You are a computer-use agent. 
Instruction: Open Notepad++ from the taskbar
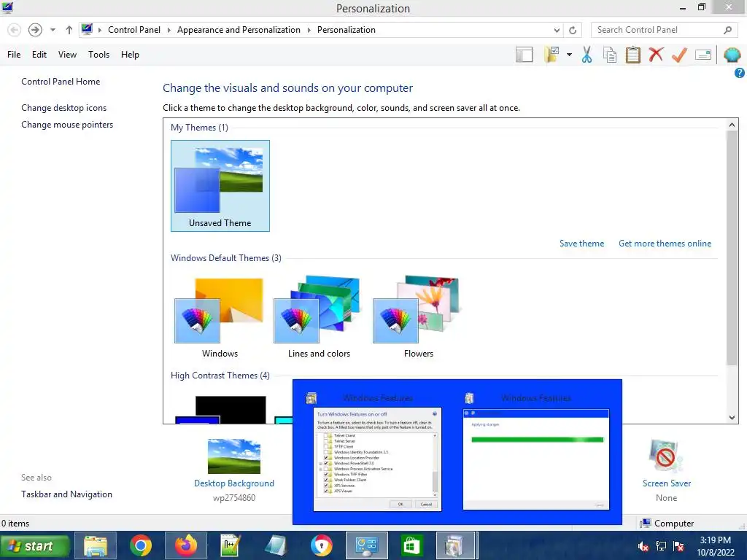click(x=231, y=545)
